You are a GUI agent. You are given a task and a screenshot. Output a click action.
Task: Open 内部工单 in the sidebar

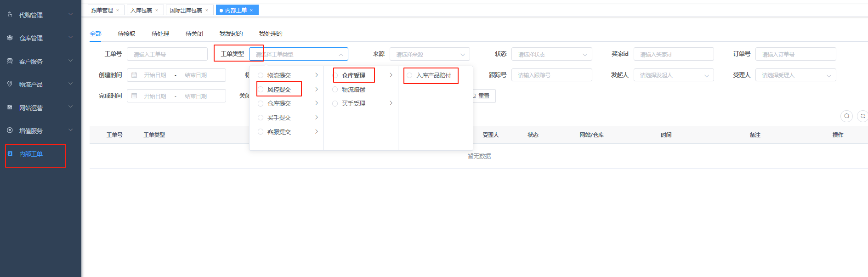31,154
